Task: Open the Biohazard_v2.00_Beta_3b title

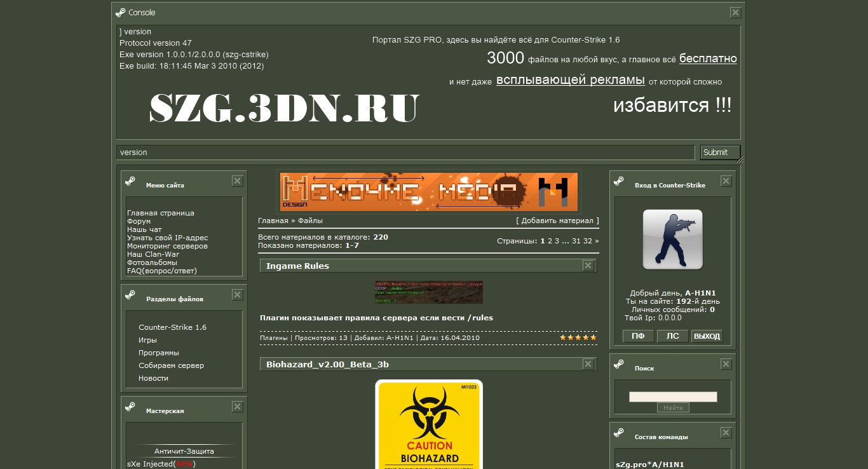Action: 327,364
